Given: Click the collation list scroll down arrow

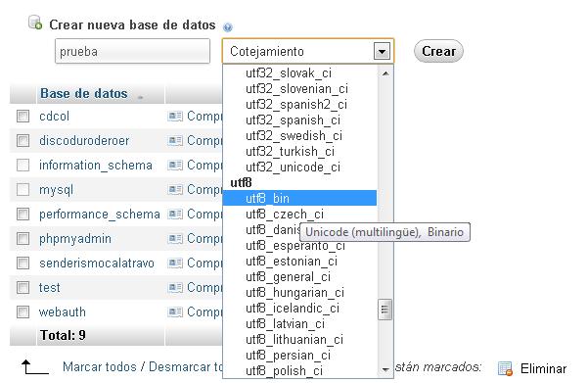Looking at the screenshot, I should 385,370.
